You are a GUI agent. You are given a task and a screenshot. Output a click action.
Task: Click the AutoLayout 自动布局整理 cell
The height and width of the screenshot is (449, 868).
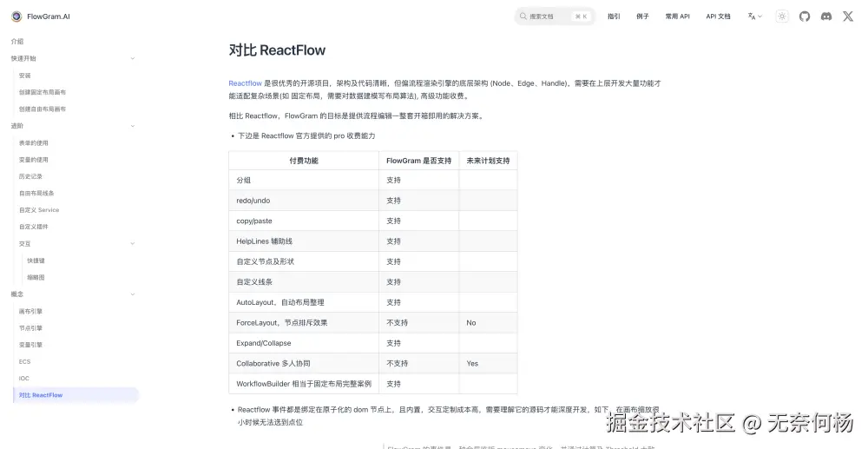pyautogui.click(x=304, y=302)
